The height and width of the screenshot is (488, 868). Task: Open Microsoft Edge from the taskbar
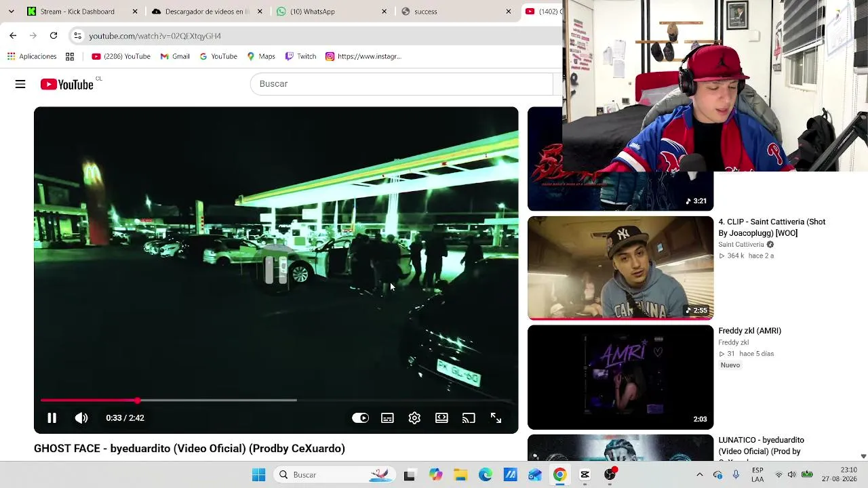tap(486, 474)
